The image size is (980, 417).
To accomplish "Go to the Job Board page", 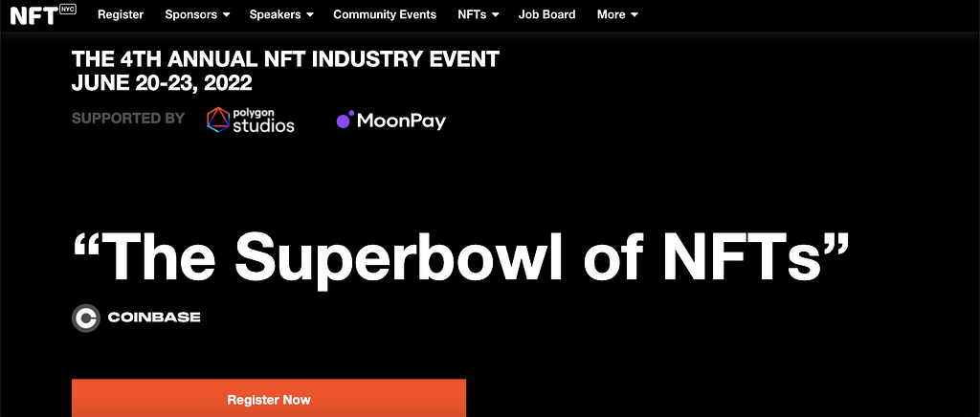I will click(546, 14).
